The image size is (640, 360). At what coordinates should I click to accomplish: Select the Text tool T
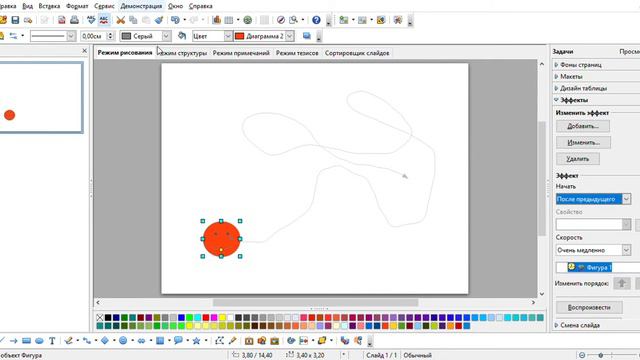52,340
